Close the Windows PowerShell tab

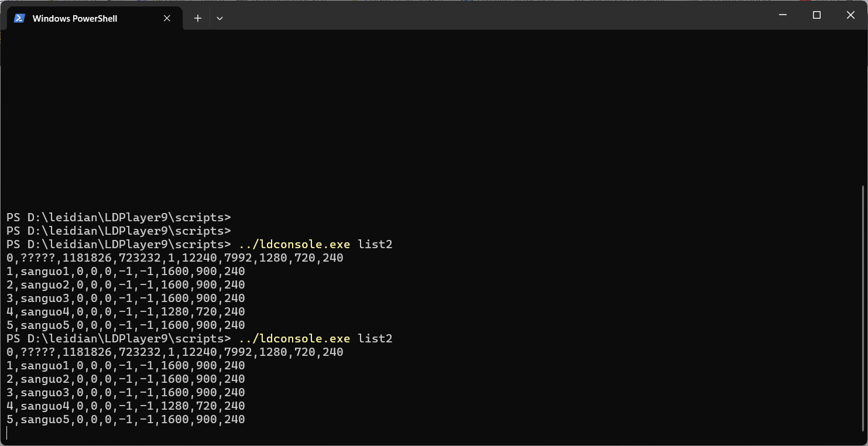167,18
